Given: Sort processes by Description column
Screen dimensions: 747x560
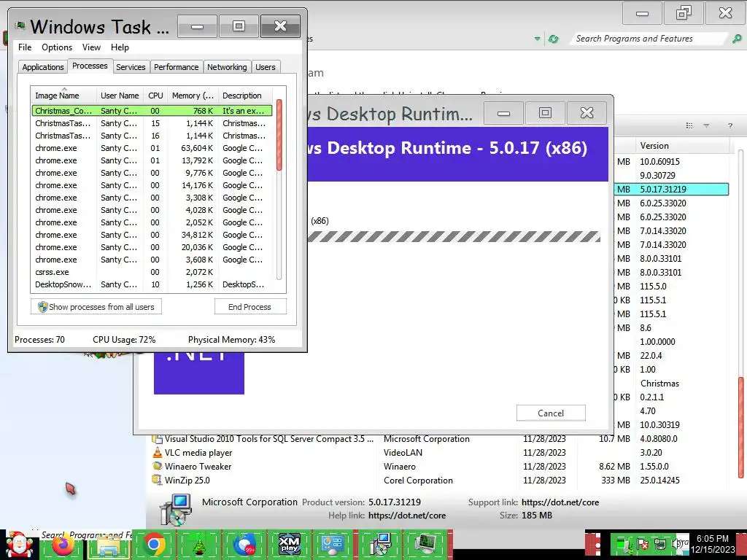Looking at the screenshot, I should point(246,96).
